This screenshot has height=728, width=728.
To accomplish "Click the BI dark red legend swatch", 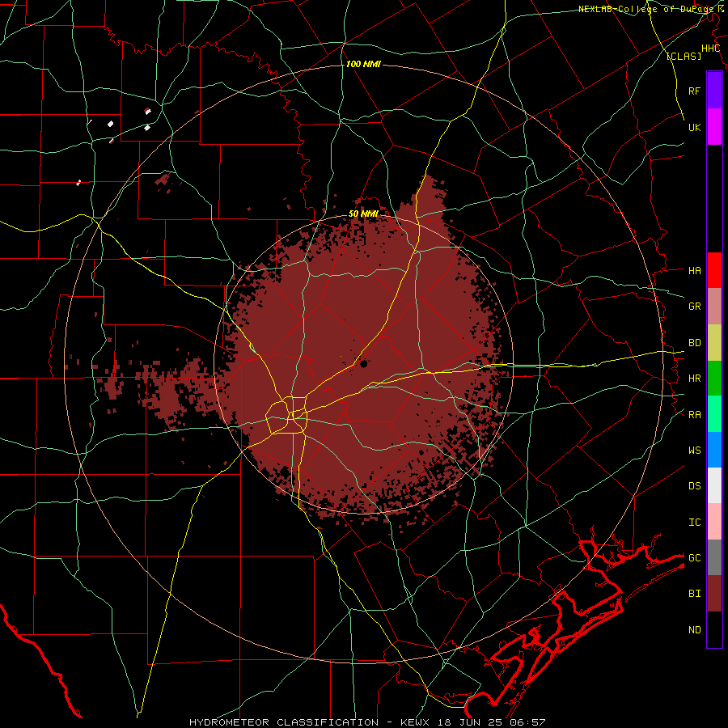I will point(714,594).
